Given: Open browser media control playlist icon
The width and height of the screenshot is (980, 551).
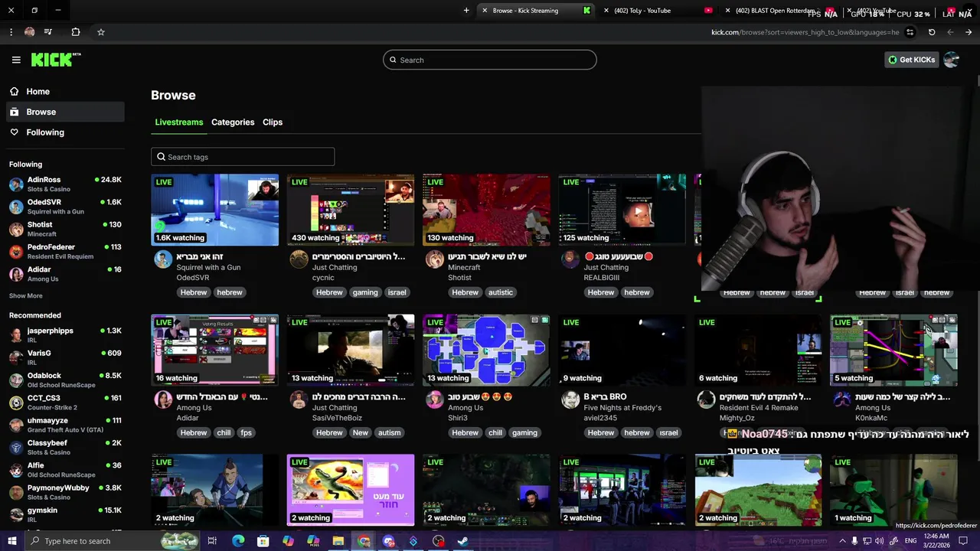Looking at the screenshot, I should 48,32.
